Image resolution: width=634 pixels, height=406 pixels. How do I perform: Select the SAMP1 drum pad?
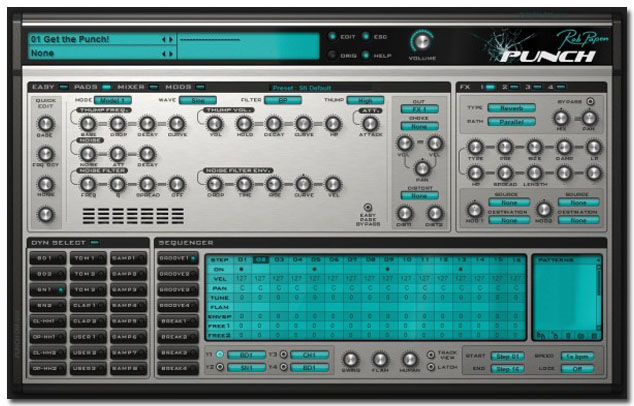pos(129,258)
